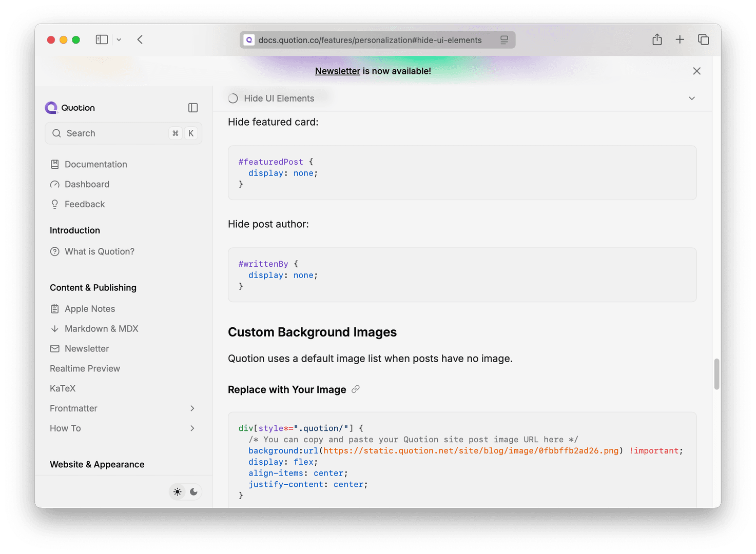Image resolution: width=756 pixels, height=554 pixels.
Task: Click the Search docs field
Action: tap(123, 133)
